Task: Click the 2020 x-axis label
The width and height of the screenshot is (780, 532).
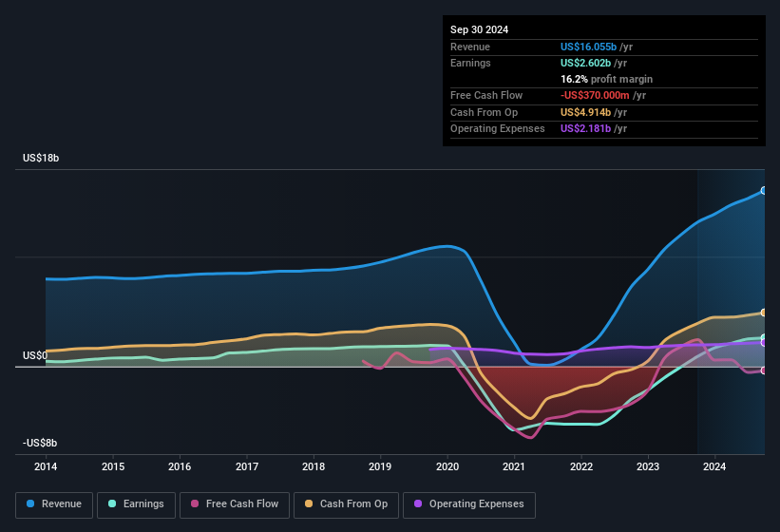Action: (447, 466)
